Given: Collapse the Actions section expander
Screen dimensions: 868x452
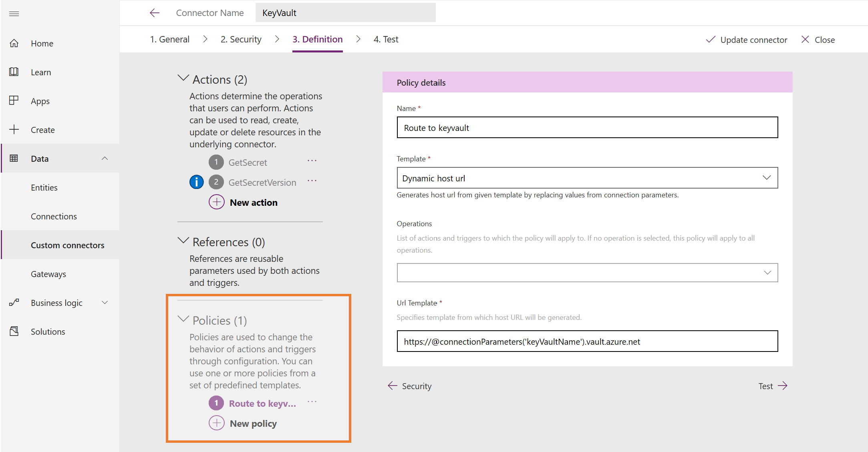Looking at the screenshot, I should pos(183,80).
